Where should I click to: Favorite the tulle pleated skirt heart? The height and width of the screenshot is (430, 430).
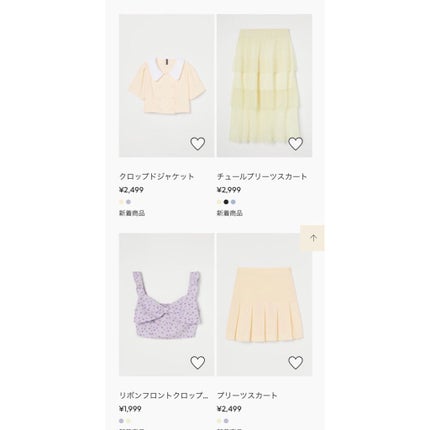coord(295,144)
